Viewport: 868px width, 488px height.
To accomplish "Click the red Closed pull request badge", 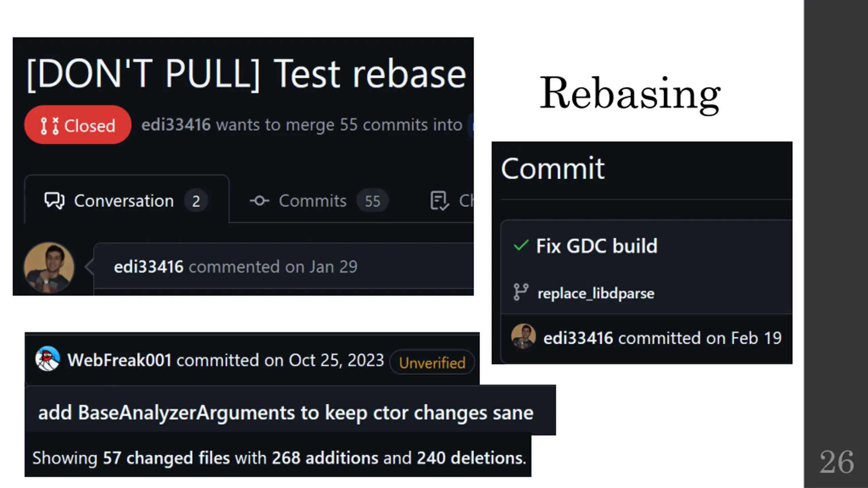I will click(78, 125).
